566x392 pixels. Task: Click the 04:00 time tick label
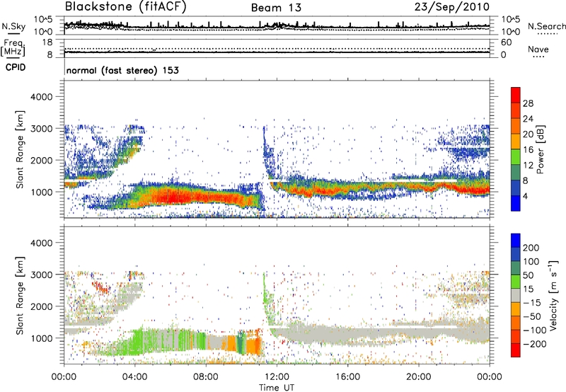134,377
